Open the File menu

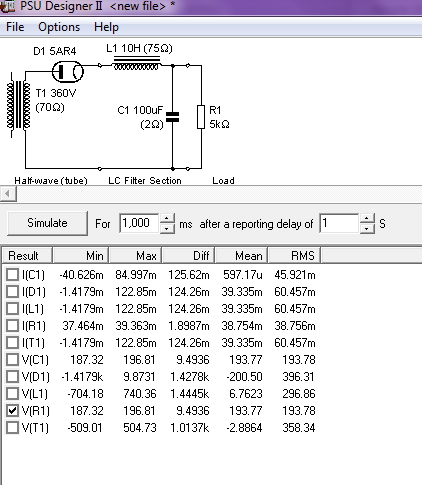[x=15, y=27]
